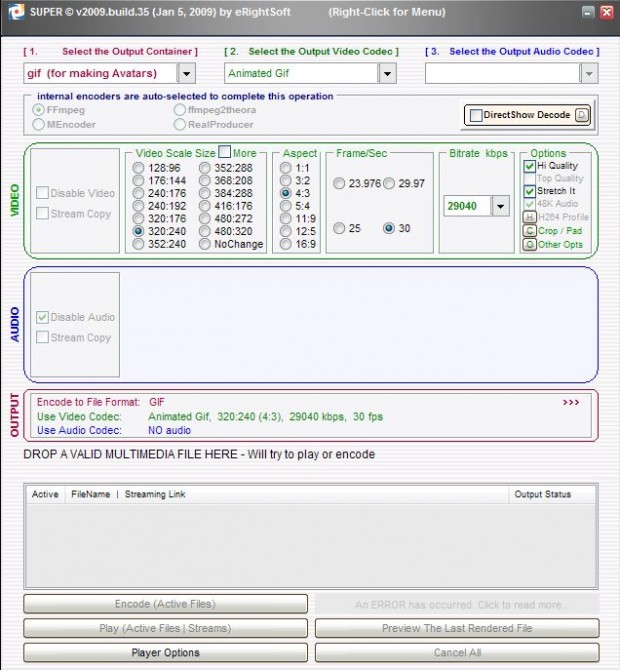The width and height of the screenshot is (620, 670).
Task: Set aspect ratio to 12:5
Action: pyautogui.click(x=285, y=231)
